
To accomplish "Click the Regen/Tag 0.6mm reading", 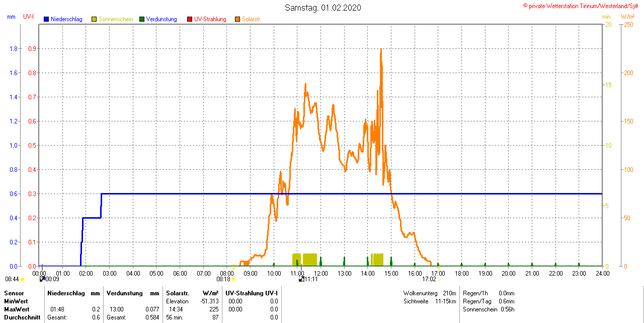I will [x=489, y=301].
